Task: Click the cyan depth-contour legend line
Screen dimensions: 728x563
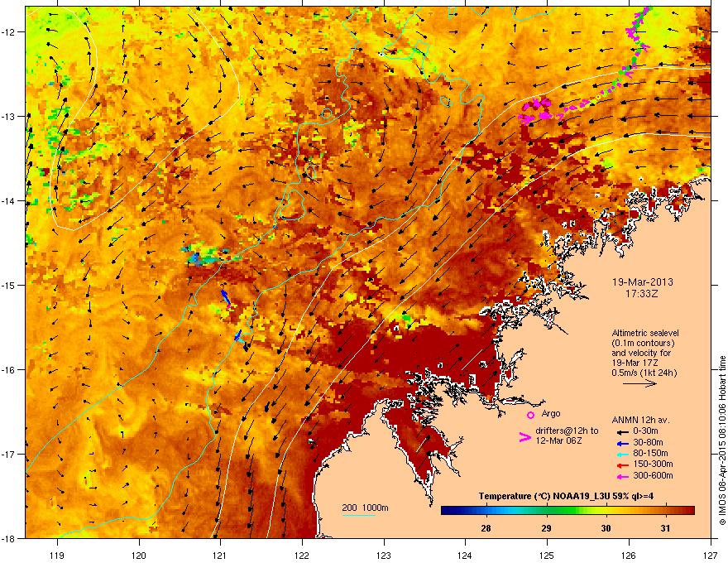Action: tap(359, 515)
